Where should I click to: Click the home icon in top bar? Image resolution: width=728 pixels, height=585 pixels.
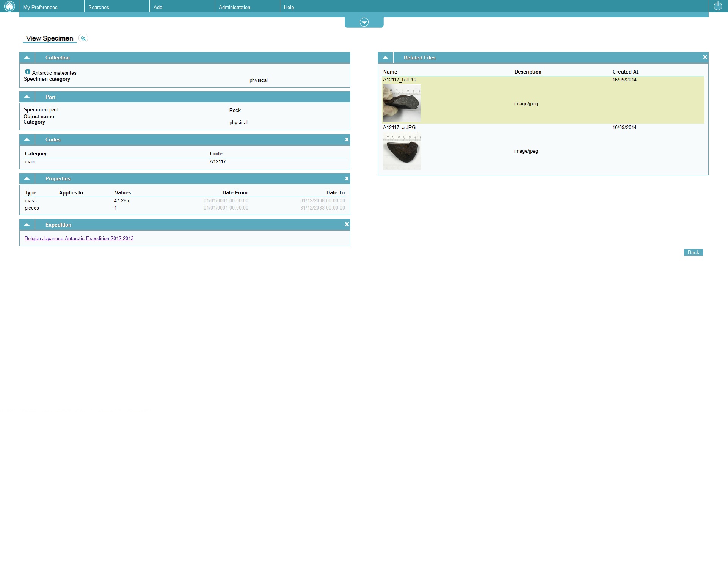click(9, 6)
